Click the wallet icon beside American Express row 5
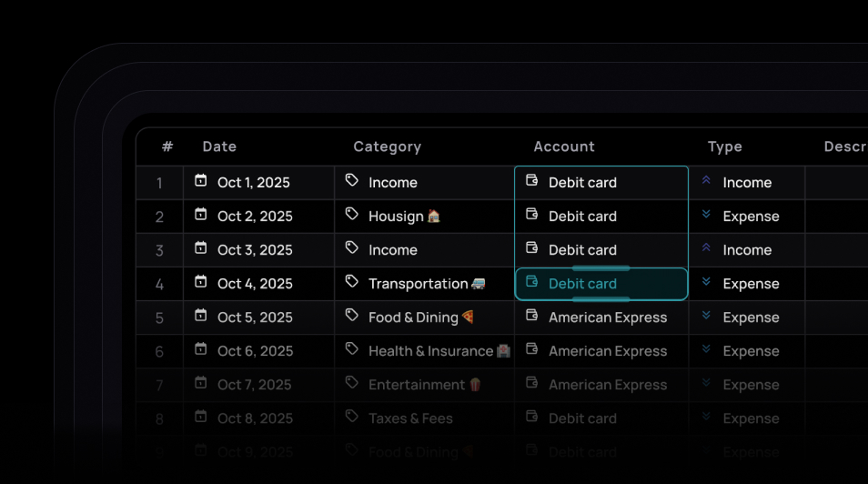The height and width of the screenshot is (484, 868). point(532,316)
